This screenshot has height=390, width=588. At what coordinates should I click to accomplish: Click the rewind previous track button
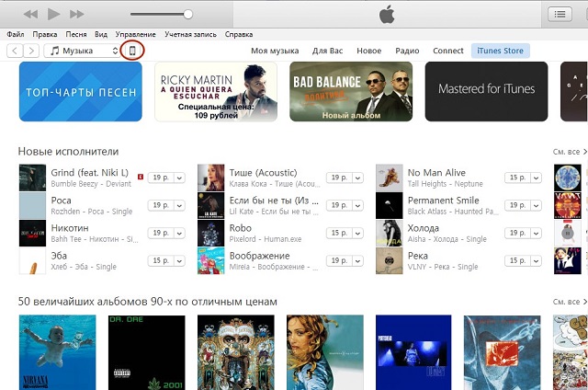30,15
